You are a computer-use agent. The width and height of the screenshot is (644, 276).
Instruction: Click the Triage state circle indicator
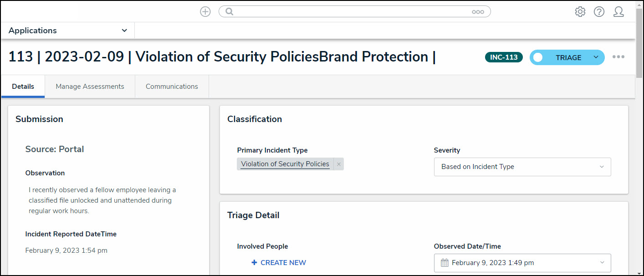[x=538, y=57]
